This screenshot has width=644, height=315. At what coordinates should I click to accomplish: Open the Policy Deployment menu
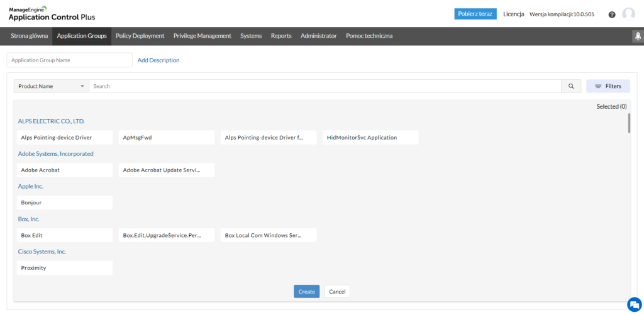coord(140,36)
